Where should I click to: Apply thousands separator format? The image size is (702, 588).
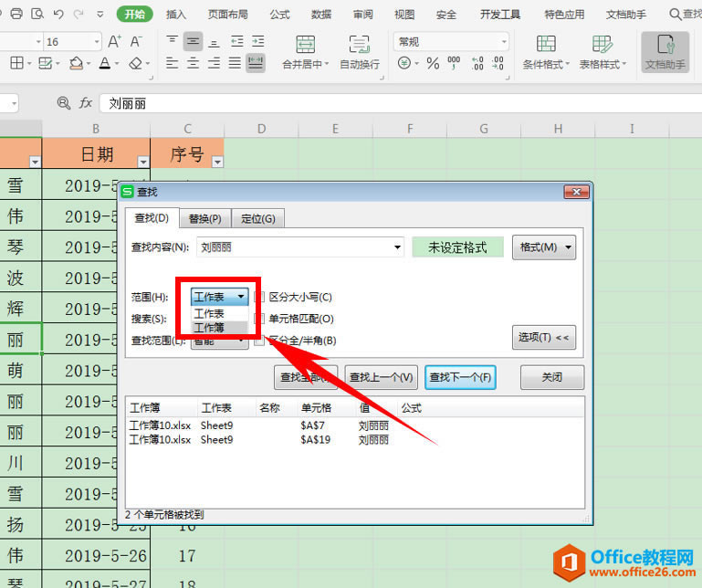point(454,63)
